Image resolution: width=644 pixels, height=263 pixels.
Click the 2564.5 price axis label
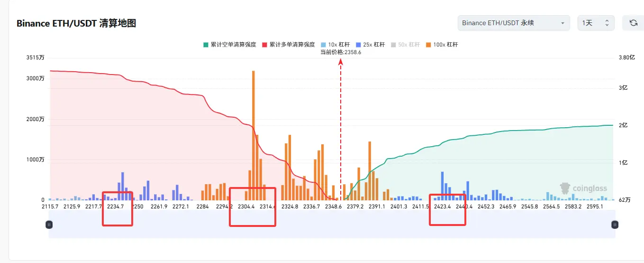click(551, 207)
